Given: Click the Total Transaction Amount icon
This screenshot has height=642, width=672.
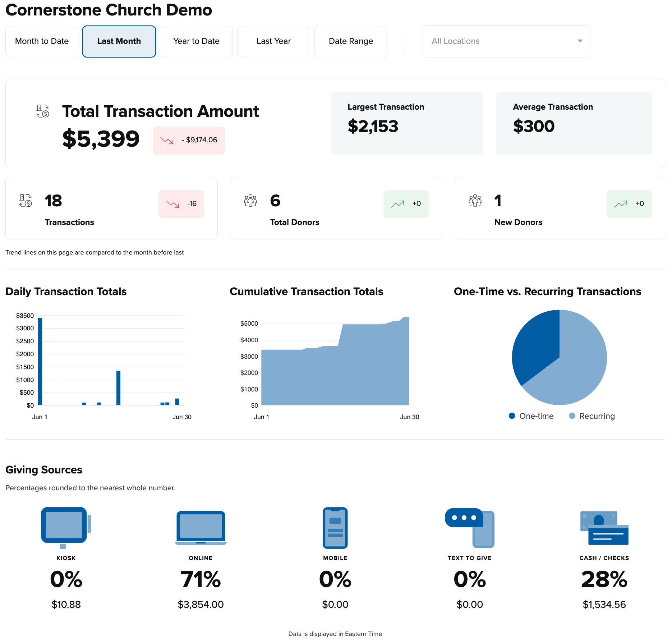Looking at the screenshot, I should pos(43,111).
